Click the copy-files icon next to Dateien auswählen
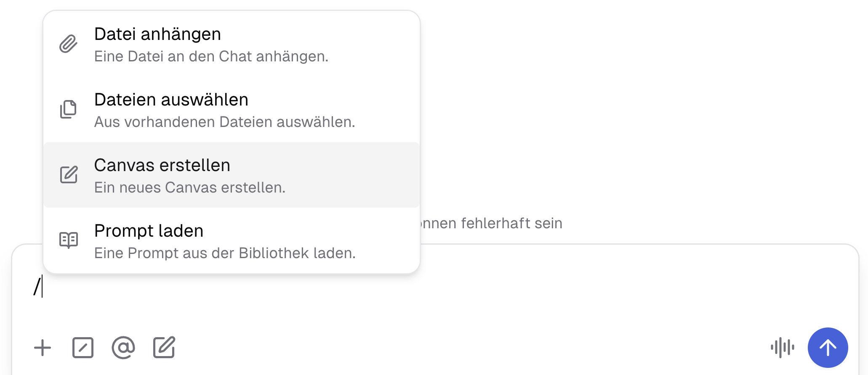 coord(68,109)
